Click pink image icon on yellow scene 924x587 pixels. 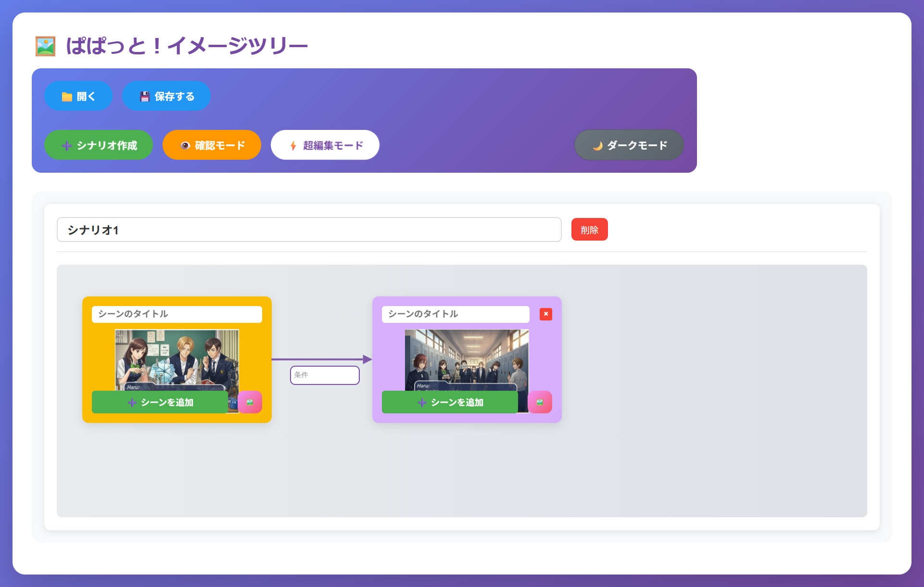coord(250,402)
